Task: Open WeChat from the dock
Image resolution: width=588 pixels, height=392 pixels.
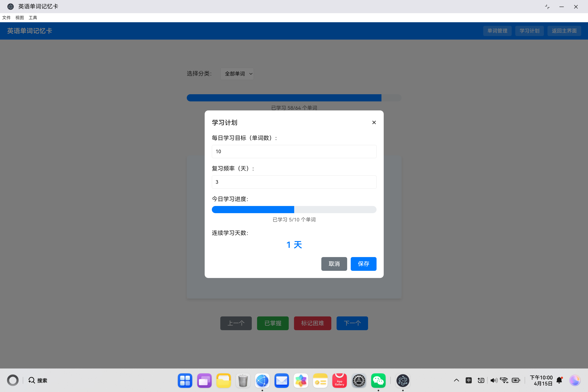Action: [x=378, y=380]
